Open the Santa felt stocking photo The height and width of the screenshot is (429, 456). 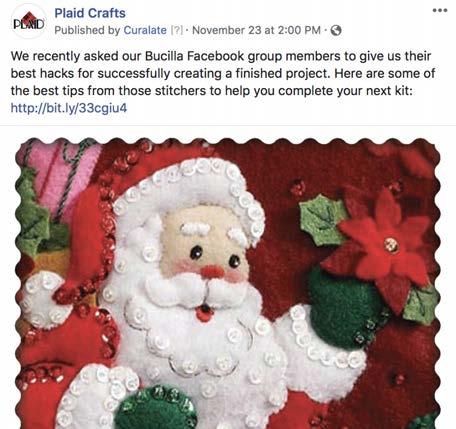click(x=228, y=283)
